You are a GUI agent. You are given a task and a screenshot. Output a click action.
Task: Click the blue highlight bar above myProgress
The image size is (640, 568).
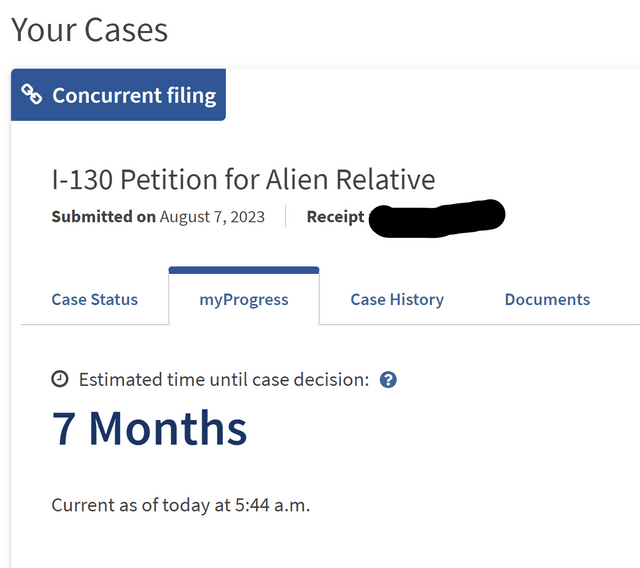point(244,270)
